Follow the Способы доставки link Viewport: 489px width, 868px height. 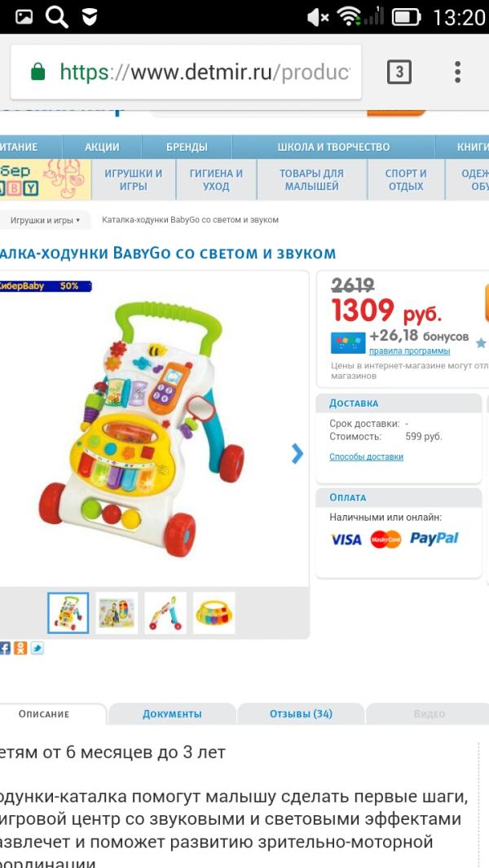point(366,456)
